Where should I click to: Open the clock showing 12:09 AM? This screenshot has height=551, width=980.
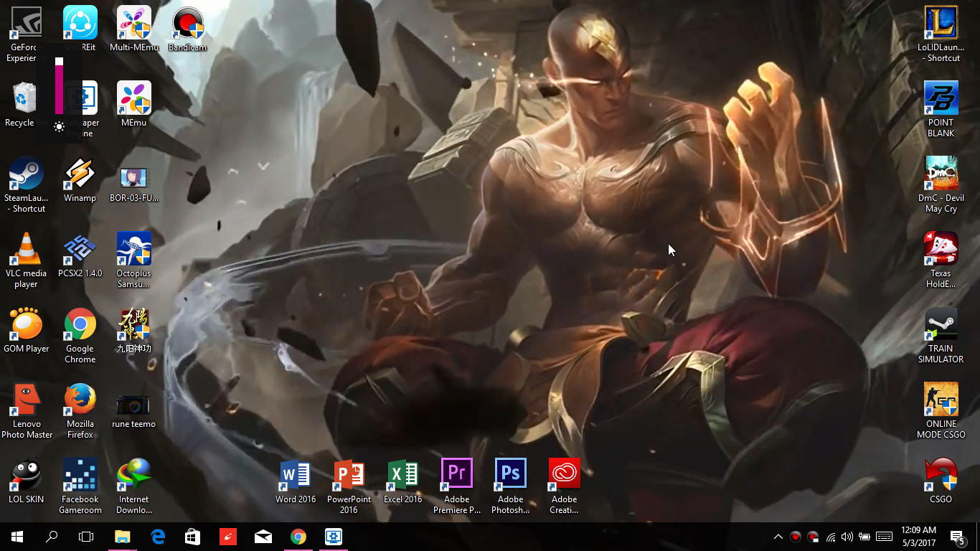[919, 537]
